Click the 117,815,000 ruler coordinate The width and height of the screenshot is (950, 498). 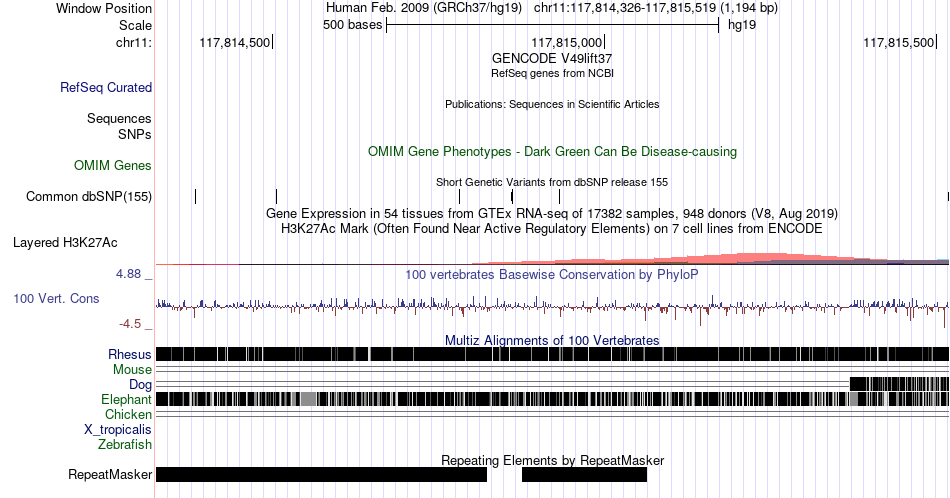566,42
